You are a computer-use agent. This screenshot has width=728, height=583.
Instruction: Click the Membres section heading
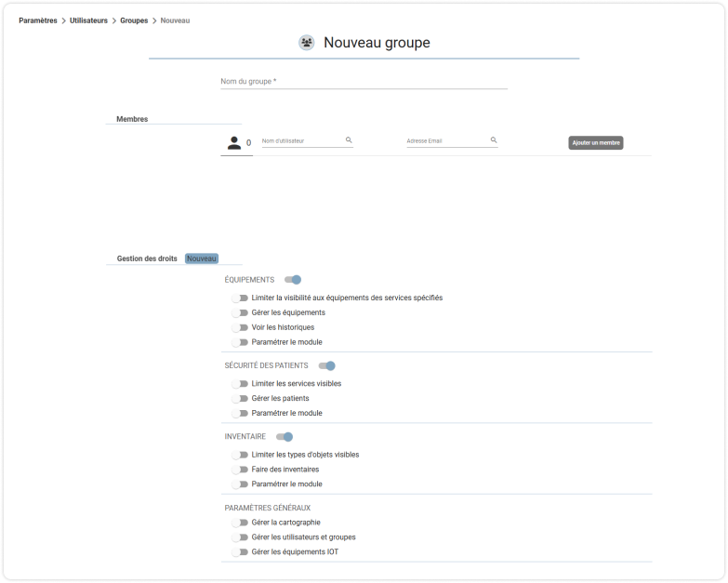coord(132,119)
